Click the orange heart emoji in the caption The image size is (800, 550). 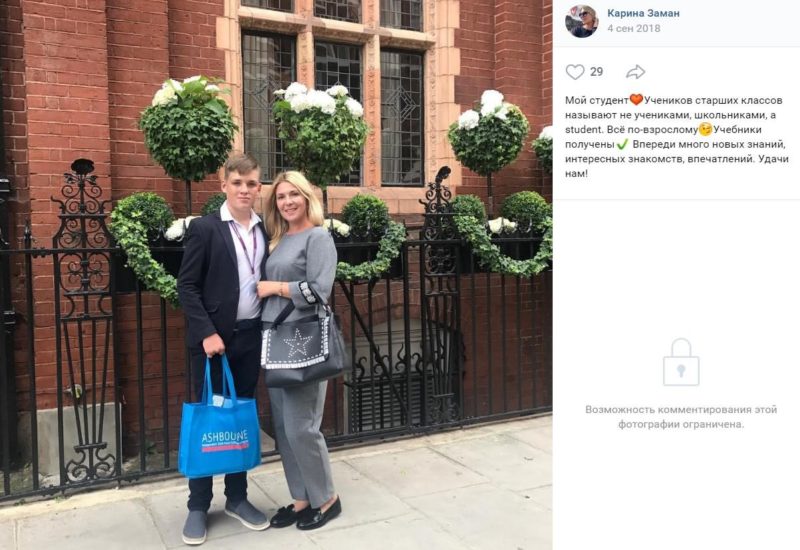636,100
